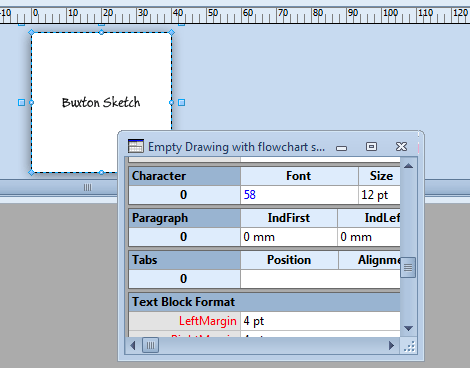
Task: Click the LeftMargin cell value 4 pt
Action: click(320, 321)
